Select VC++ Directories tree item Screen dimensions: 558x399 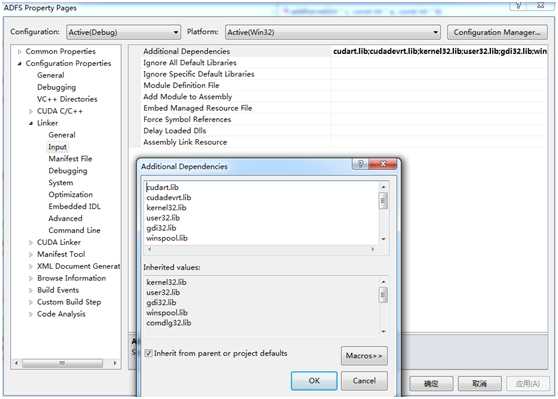coord(67,99)
